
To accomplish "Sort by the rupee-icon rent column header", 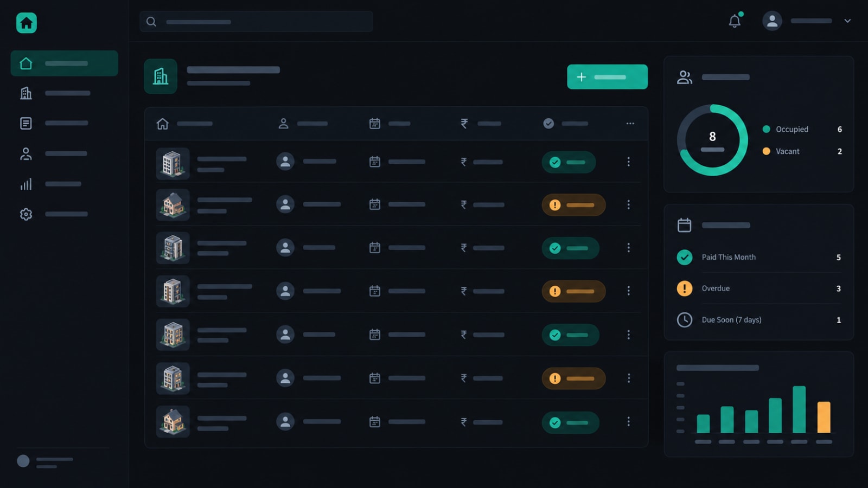I will point(481,124).
